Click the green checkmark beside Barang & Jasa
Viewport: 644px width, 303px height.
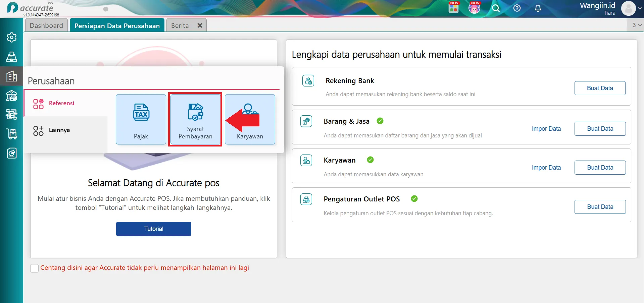(380, 121)
